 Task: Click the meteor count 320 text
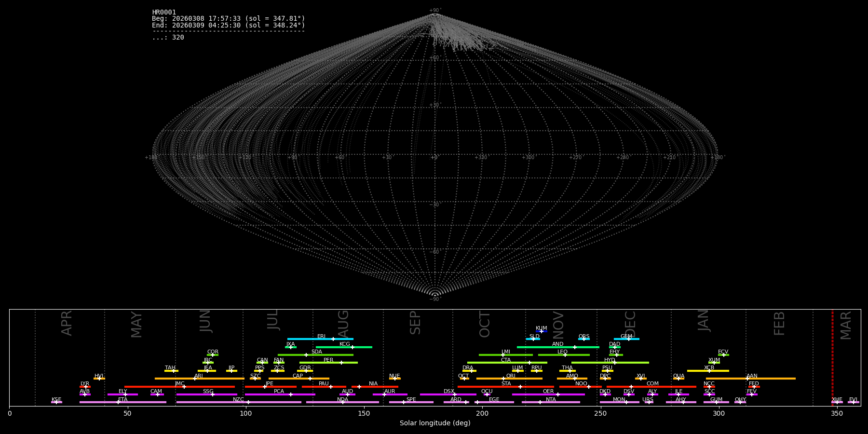tap(168, 38)
